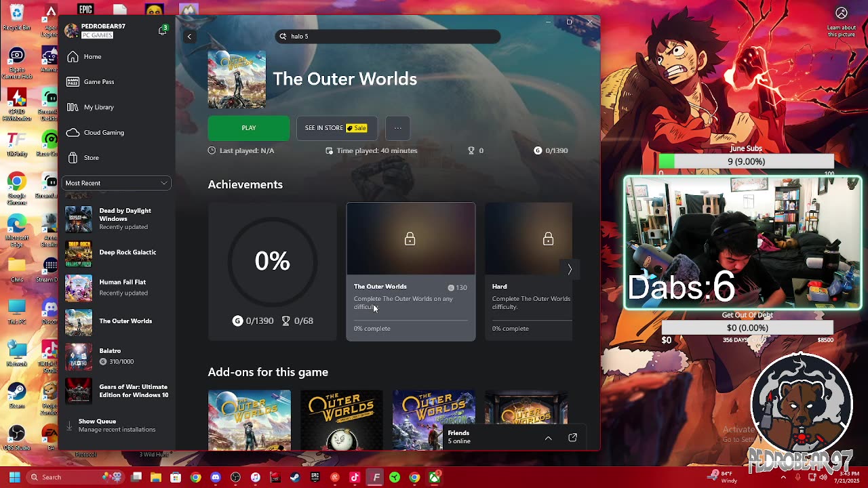868x488 pixels.
Task: Open Recycle Bin on desktop
Action: coord(16,18)
